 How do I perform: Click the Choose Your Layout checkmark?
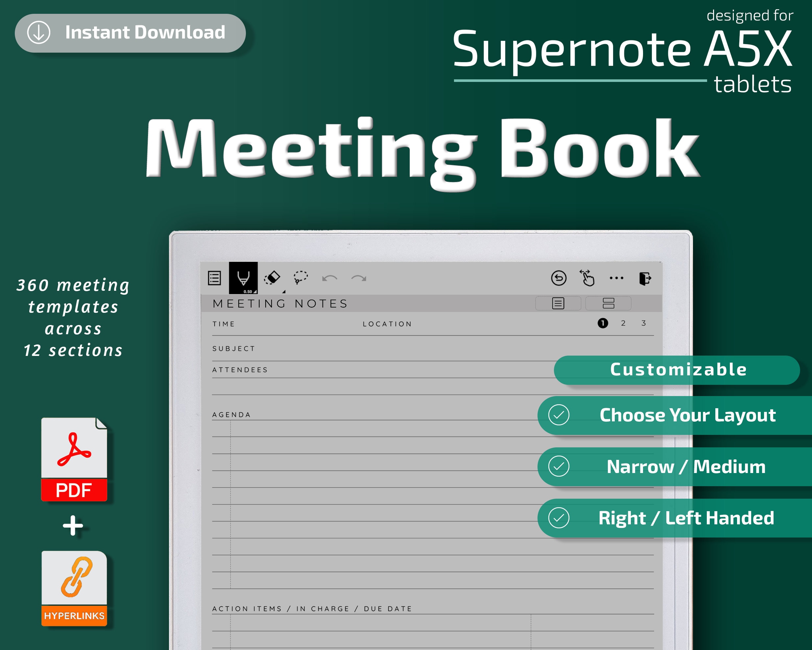(x=559, y=415)
